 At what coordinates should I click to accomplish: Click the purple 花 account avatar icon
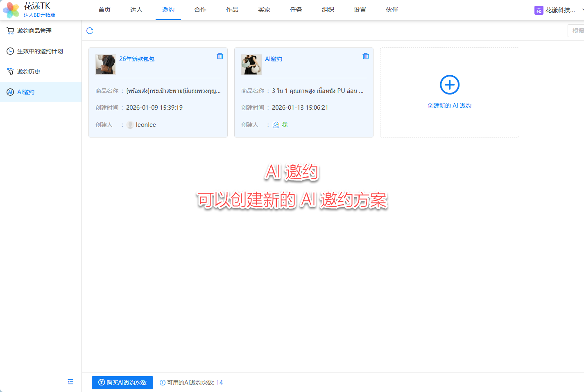pyautogui.click(x=539, y=10)
